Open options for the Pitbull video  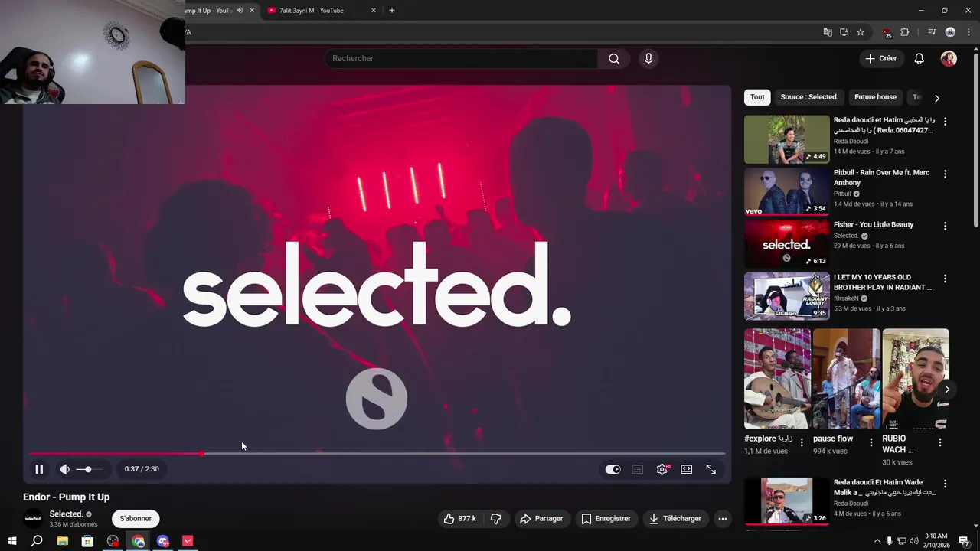(945, 174)
